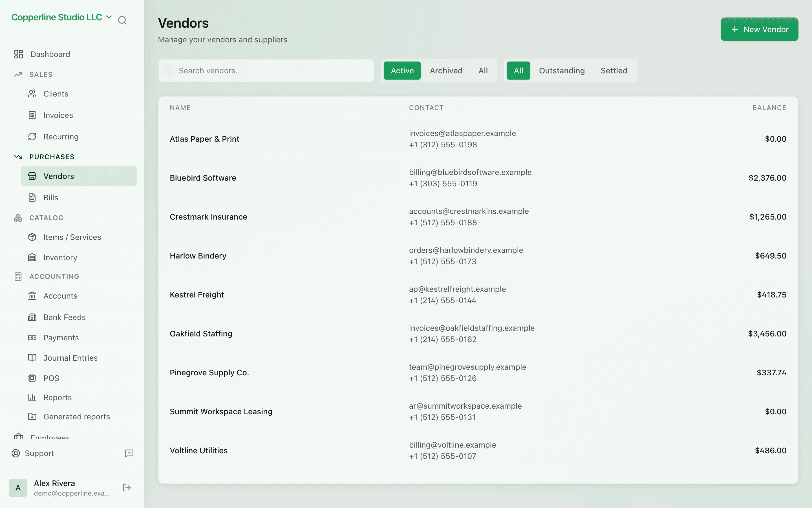Click the Bills document icon
Image resolution: width=812 pixels, height=508 pixels.
pyautogui.click(x=32, y=198)
